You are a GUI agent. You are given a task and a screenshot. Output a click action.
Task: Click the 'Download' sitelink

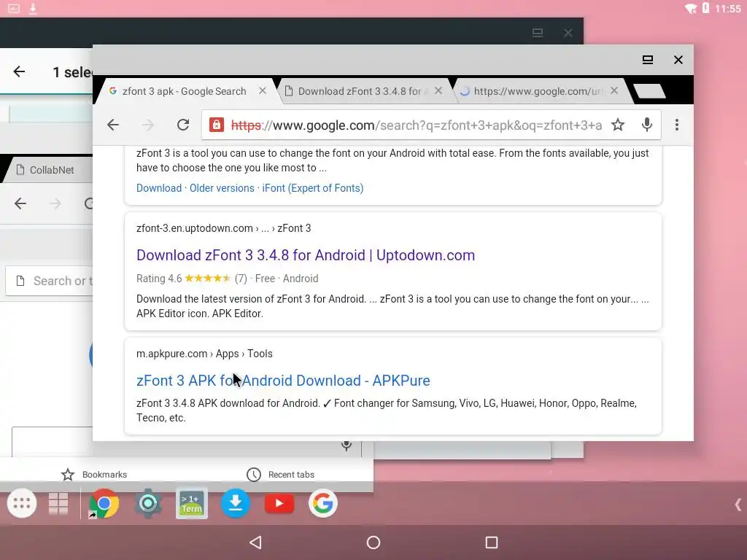pyautogui.click(x=158, y=188)
